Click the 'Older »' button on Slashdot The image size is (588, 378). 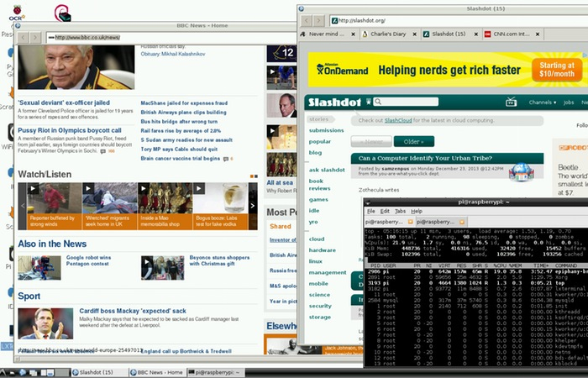pyautogui.click(x=414, y=142)
